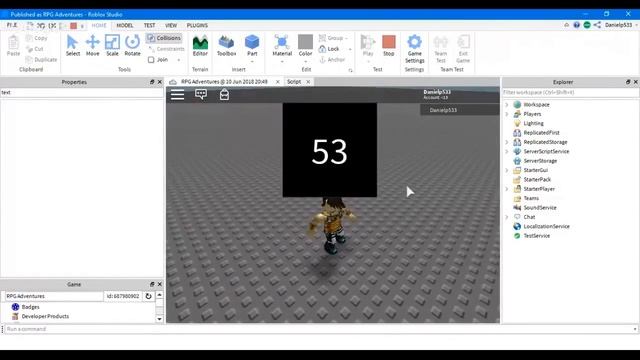The width and height of the screenshot is (640, 360).
Task: Expand the Chat node
Action: pos(507,217)
